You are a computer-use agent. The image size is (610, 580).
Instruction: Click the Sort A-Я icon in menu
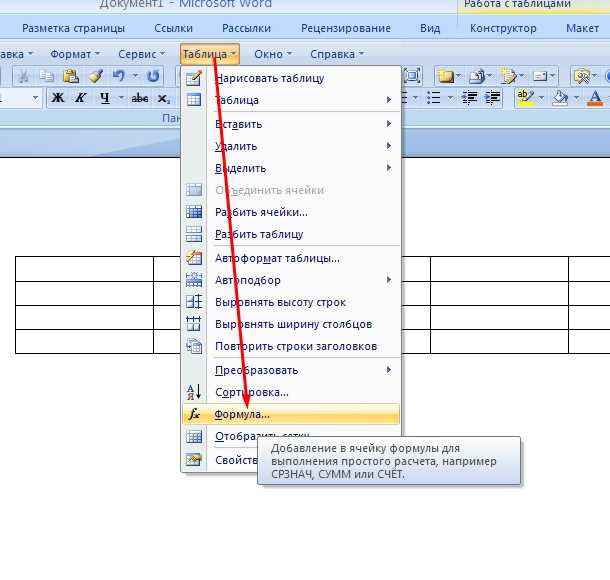point(194,392)
